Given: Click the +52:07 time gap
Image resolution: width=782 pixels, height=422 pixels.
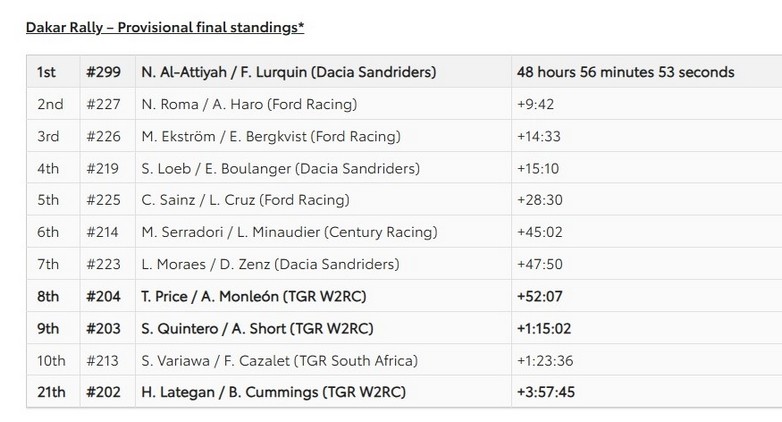Looking at the screenshot, I should (x=540, y=296).
